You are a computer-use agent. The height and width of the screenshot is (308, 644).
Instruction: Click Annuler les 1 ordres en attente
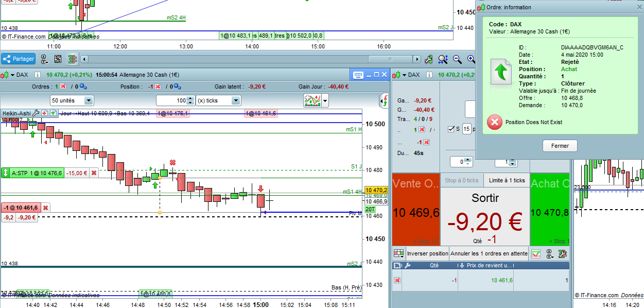pyautogui.click(x=489, y=253)
